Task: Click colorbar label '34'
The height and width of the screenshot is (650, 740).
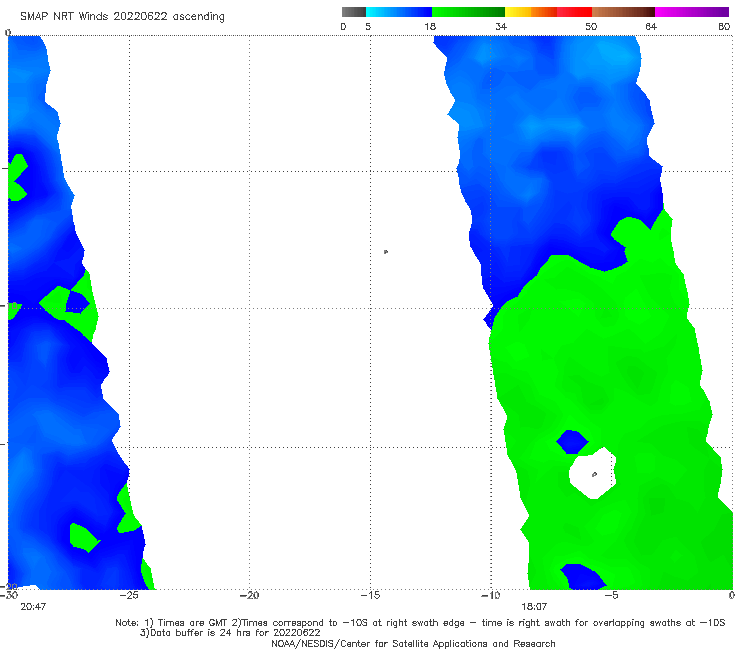Action: coord(501,27)
